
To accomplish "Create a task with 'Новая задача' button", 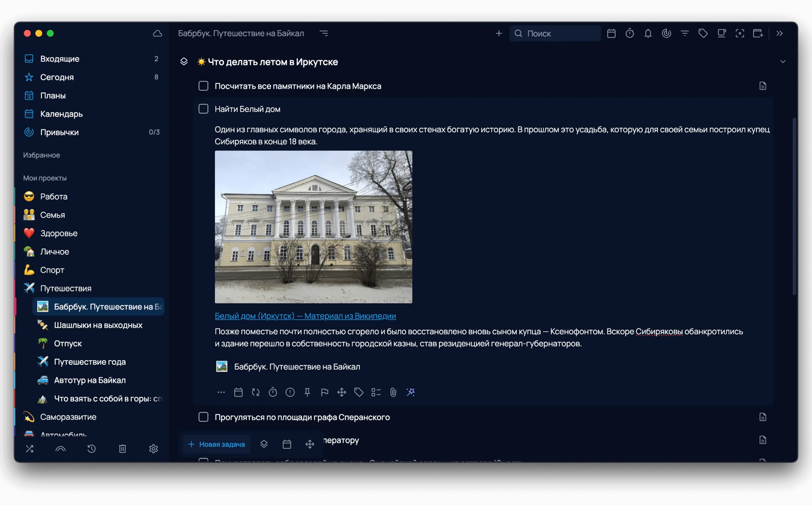I will tap(216, 444).
